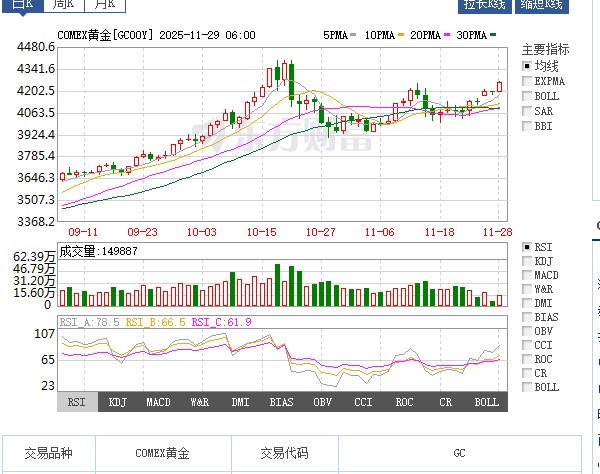This screenshot has width=600, height=474.
Task: Toggle the SAR main indicator checkbox
Action: click(x=527, y=111)
